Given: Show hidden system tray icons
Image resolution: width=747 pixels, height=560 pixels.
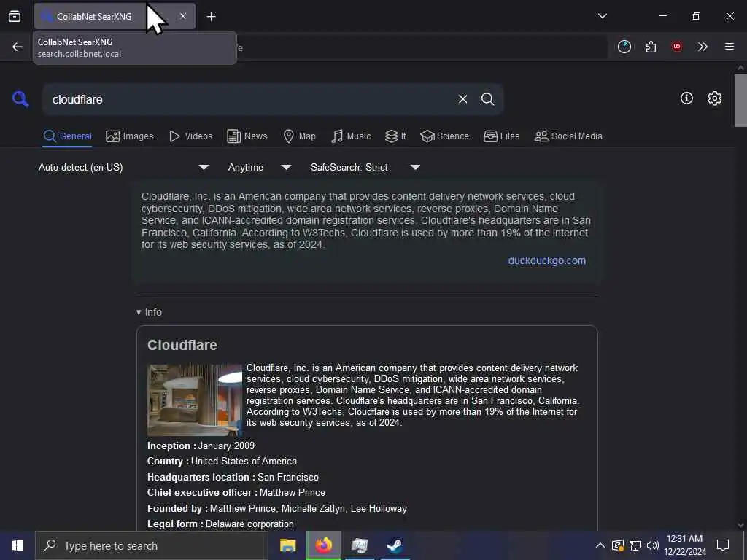Looking at the screenshot, I should tap(600, 545).
